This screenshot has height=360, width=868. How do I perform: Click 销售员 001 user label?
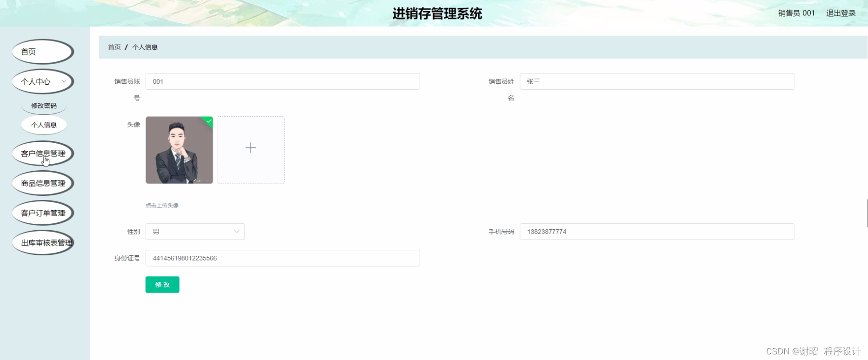click(x=796, y=13)
